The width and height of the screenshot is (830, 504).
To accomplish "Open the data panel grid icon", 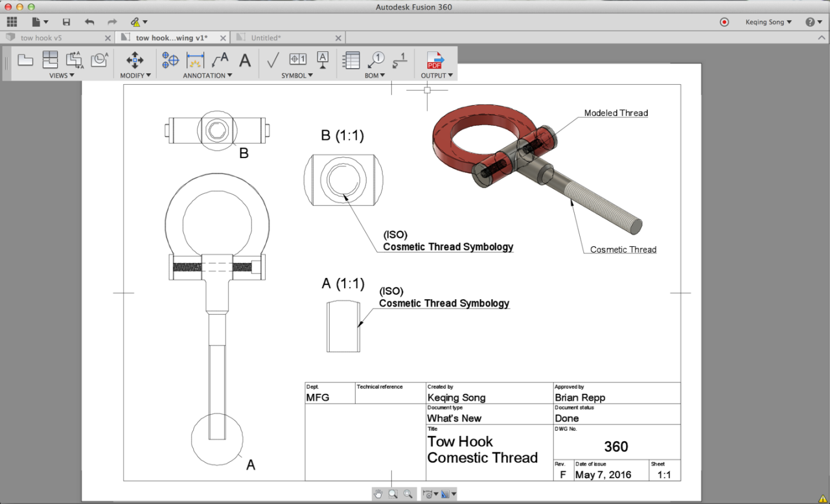I will pos(12,22).
